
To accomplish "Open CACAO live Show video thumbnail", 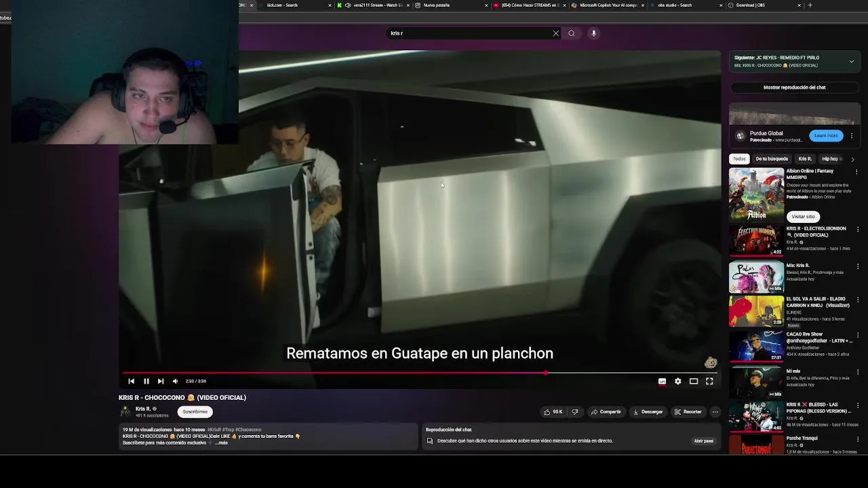I will [x=756, y=346].
